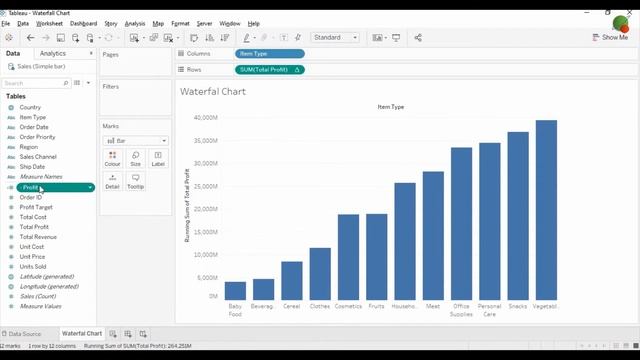Click the Item Type pill in Columns
The image size is (640, 360).
click(270, 53)
